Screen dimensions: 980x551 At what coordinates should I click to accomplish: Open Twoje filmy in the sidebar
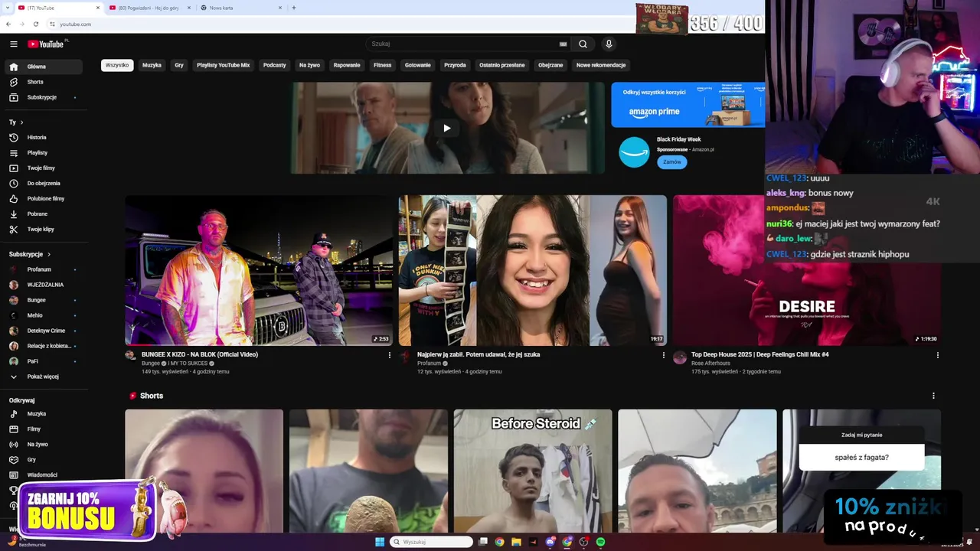pyautogui.click(x=44, y=168)
